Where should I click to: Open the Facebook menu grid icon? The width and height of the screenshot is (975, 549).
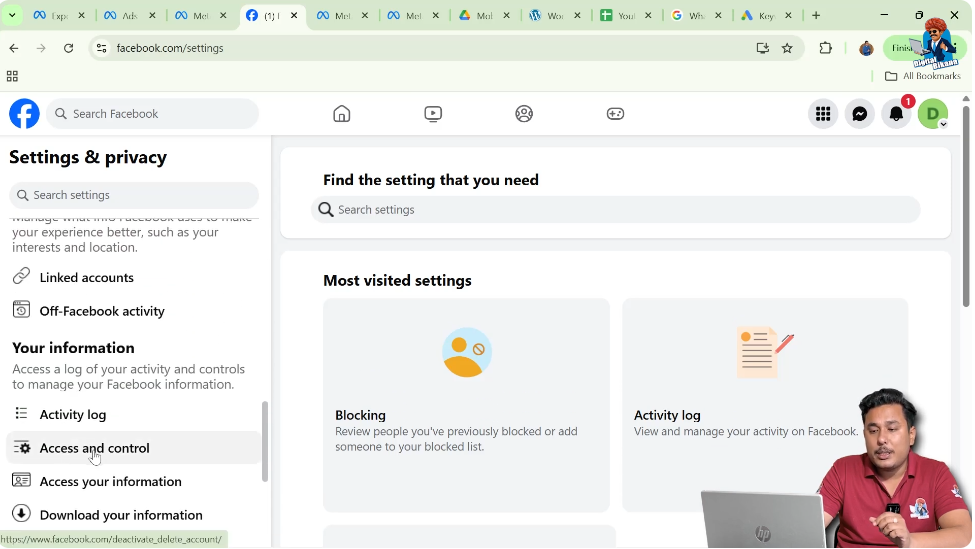(x=823, y=114)
